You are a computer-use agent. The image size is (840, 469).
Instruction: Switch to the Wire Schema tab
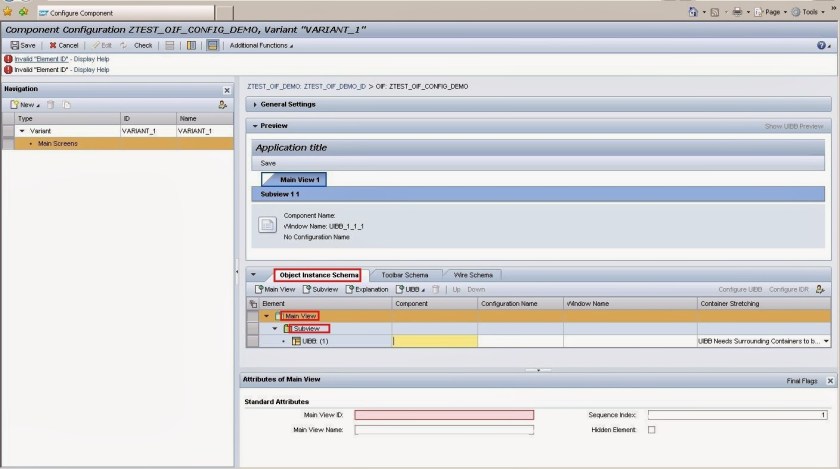pyautogui.click(x=473, y=275)
